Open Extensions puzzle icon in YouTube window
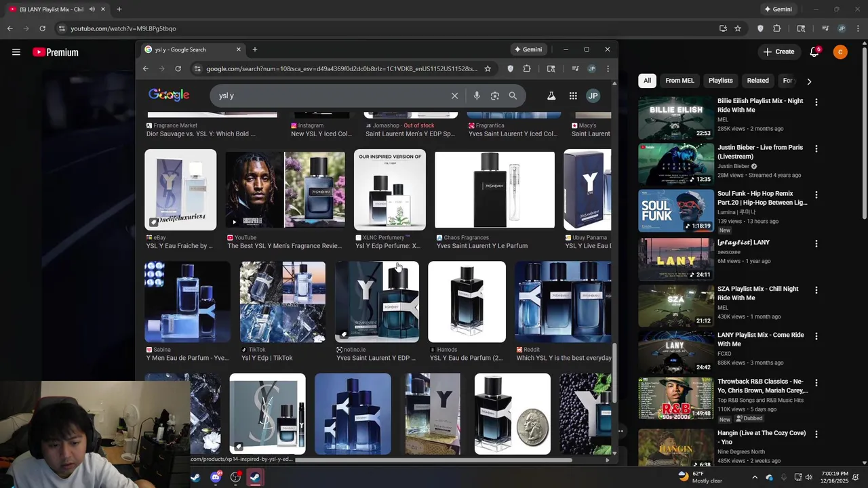 point(776,28)
